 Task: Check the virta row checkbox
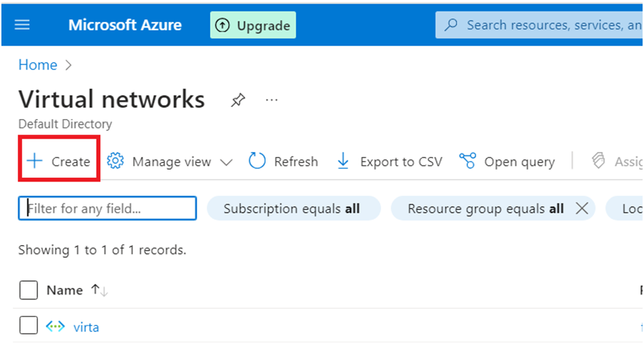coord(28,327)
